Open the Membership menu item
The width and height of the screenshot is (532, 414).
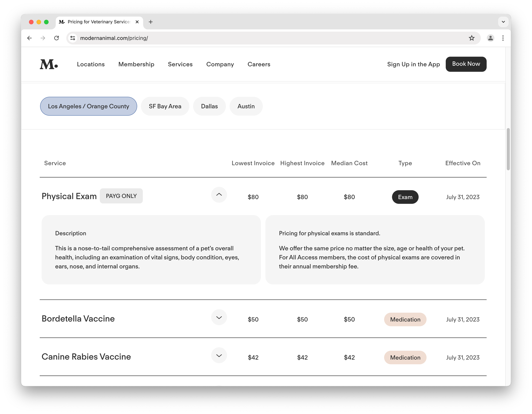[x=136, y=64]
